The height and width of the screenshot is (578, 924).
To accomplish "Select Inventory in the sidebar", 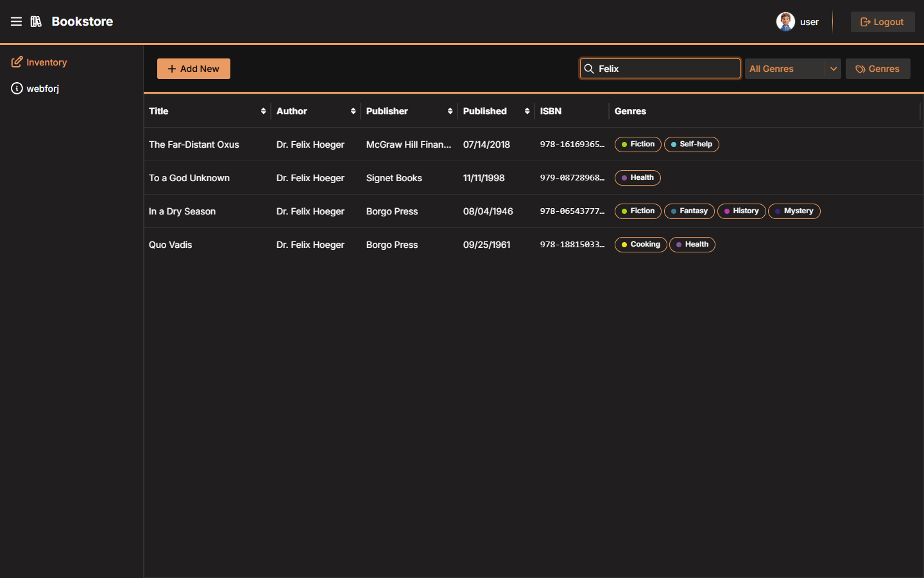I will (x=46, y=62).
